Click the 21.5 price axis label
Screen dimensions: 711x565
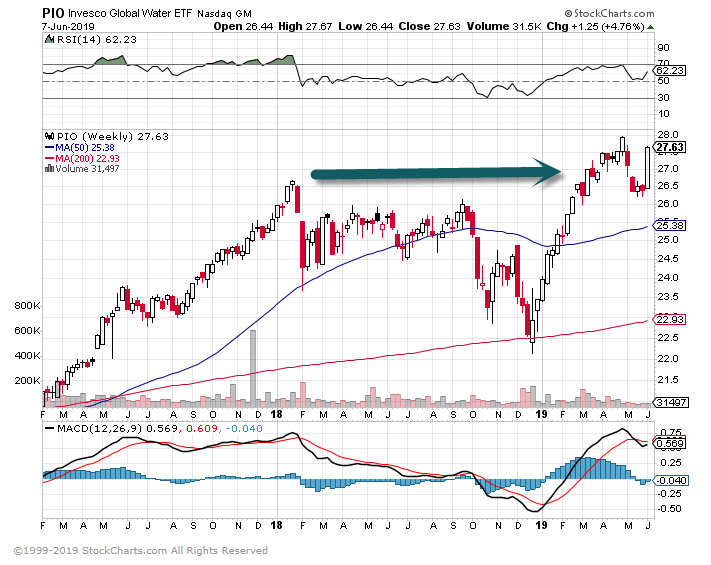667,379
